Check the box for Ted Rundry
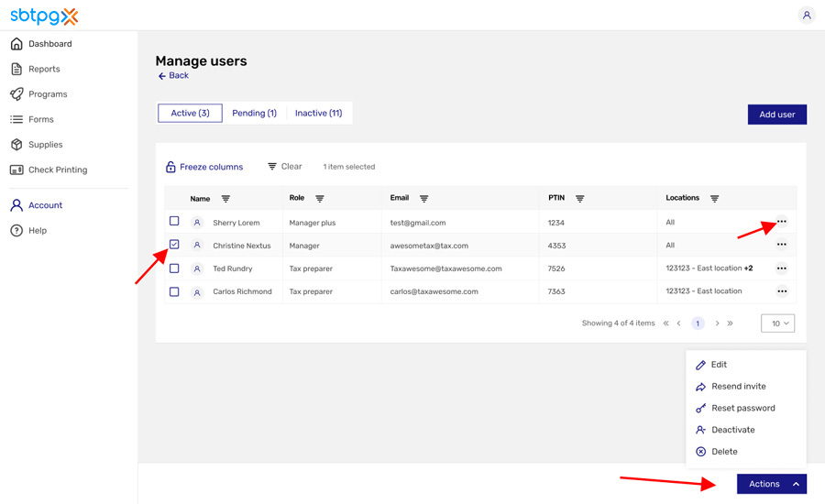825x504 pixels. coord(174,268)
